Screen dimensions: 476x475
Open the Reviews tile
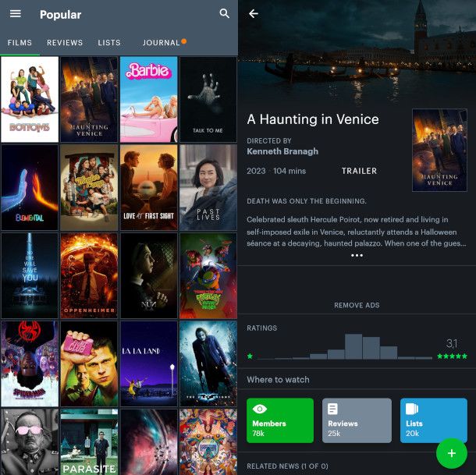click(357, 420)
